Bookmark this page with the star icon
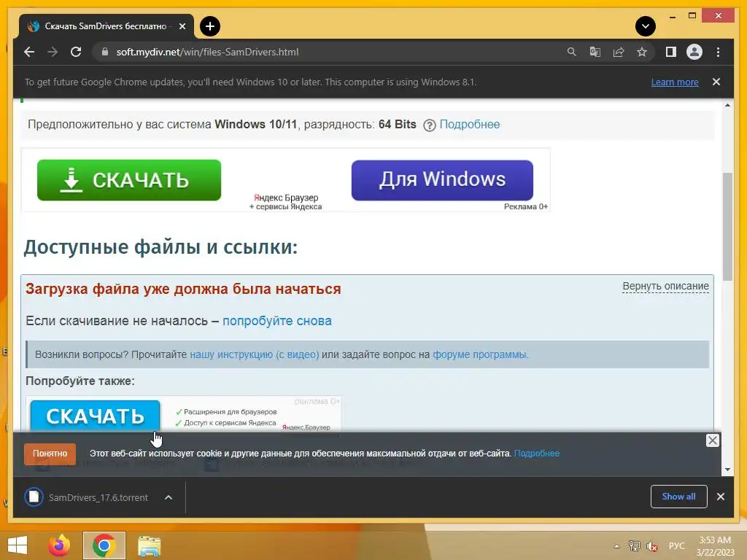Viewport: 747px width, 560px height. click(x=642, y=52)
